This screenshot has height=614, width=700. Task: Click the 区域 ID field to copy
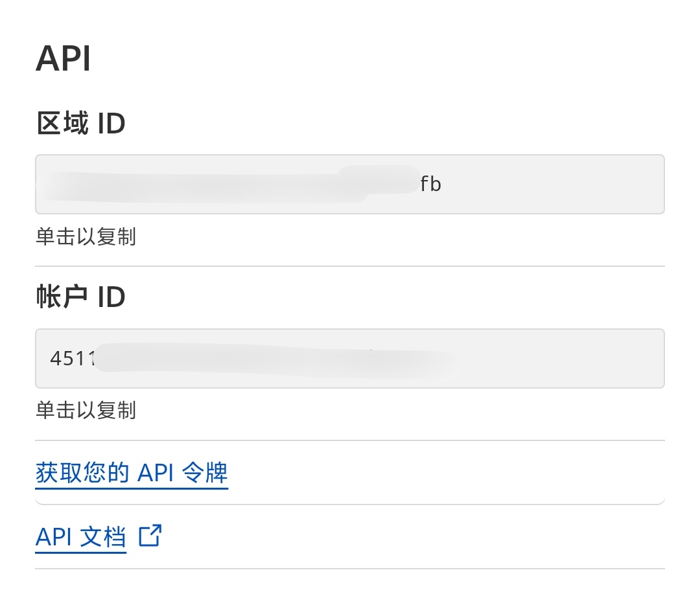click(x=349, y=184)
